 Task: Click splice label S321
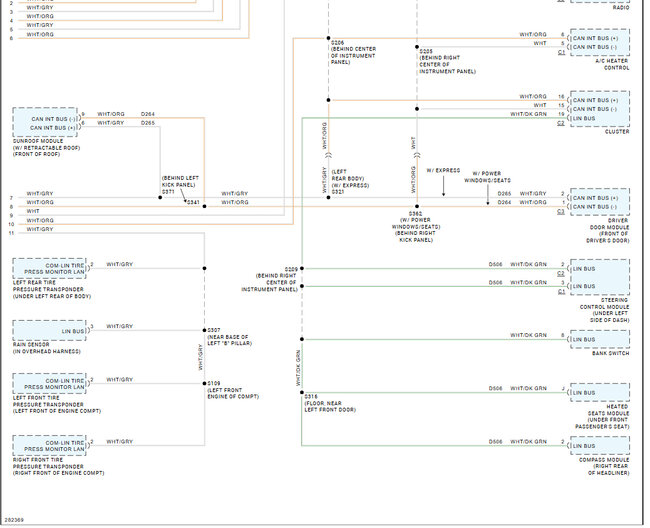pos(338,192)
